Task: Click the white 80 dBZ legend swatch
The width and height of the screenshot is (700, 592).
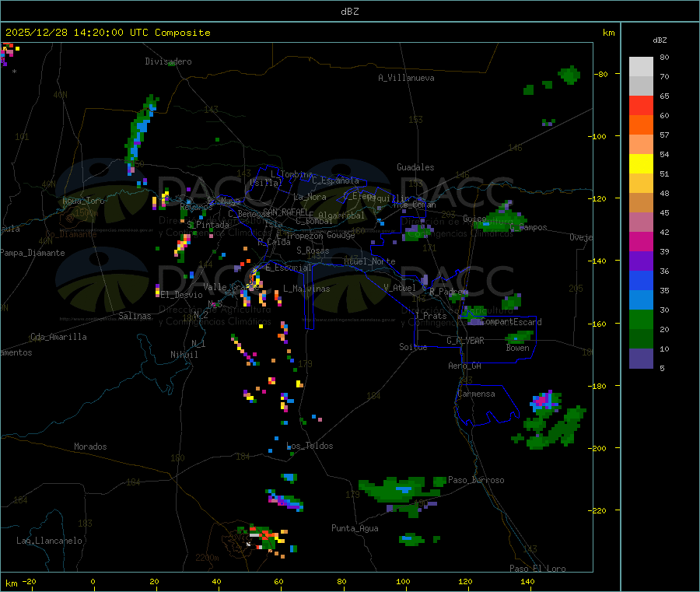Action: 641,67
